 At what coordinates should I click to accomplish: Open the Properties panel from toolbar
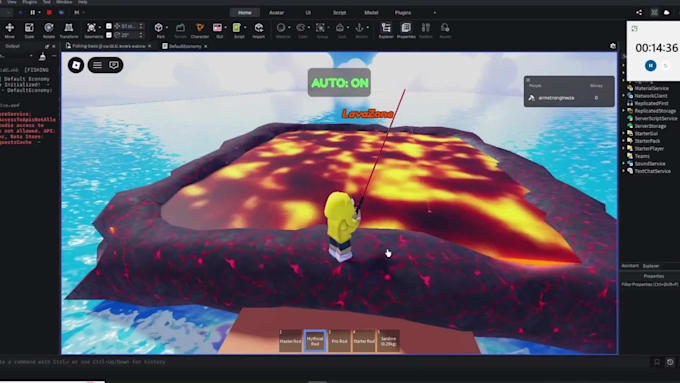(406, 29)
